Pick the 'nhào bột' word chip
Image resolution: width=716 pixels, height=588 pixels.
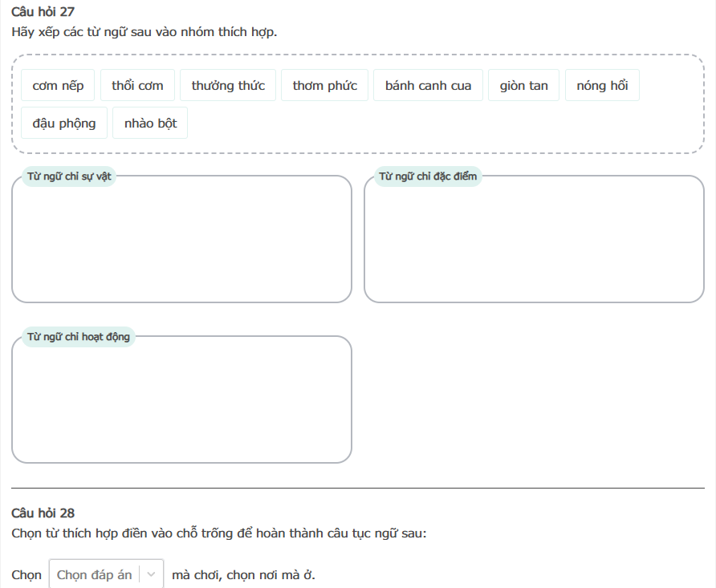pyautogui.click(x=150, y=124)
